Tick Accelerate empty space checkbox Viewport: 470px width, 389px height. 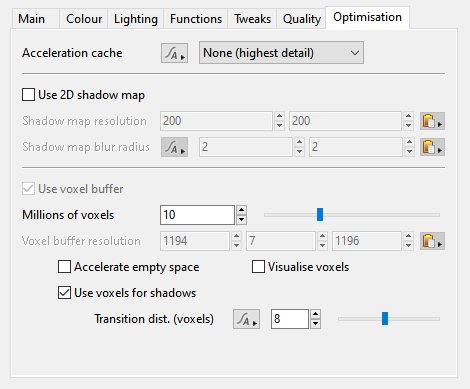click(64, 267)
